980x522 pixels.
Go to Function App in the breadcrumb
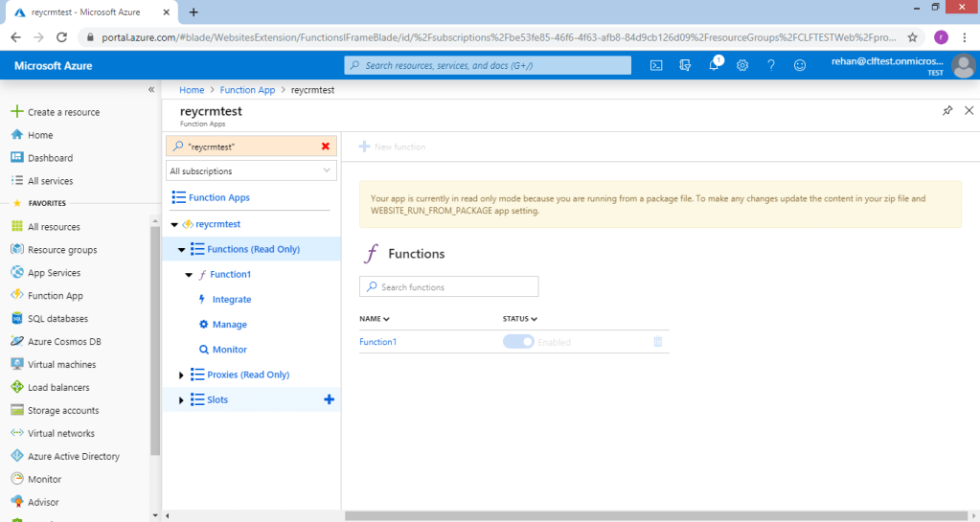tap(247, 90)
